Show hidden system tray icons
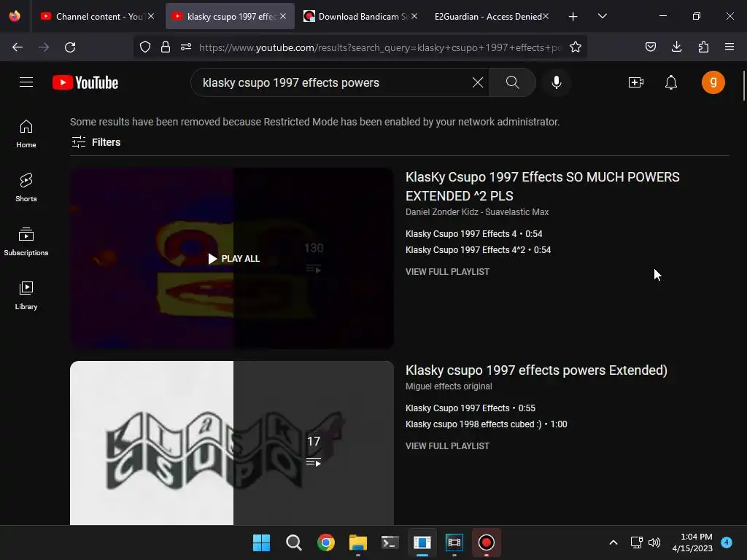This screenshot has height=560, width=747. [614, 542]
